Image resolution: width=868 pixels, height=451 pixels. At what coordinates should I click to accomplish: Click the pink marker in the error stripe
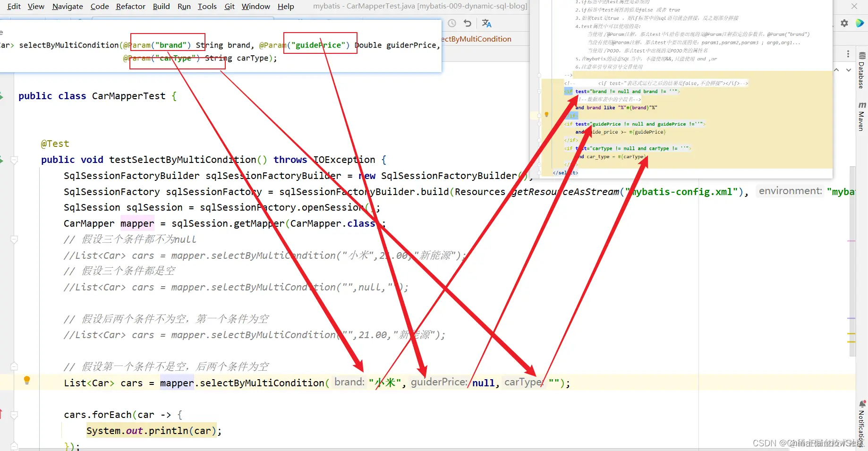(851, 241)
